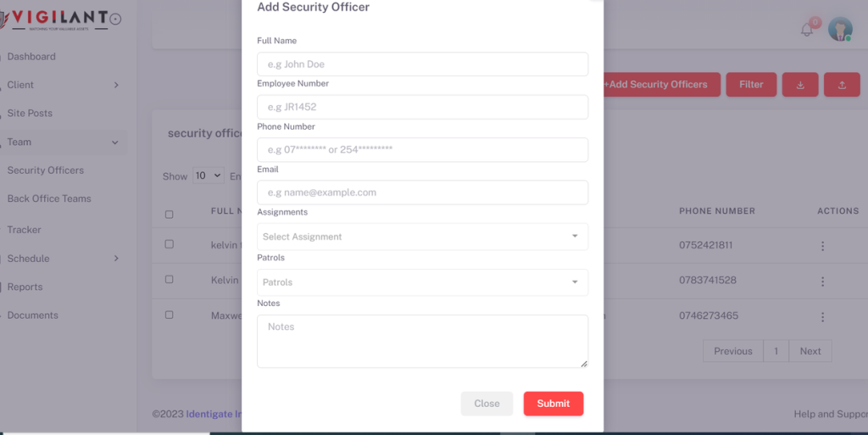The width and height of the screenshot is (868, 435).
Task: Expand the Client sidebar menu
Action: pyautogui.click(x=63, y=85)
